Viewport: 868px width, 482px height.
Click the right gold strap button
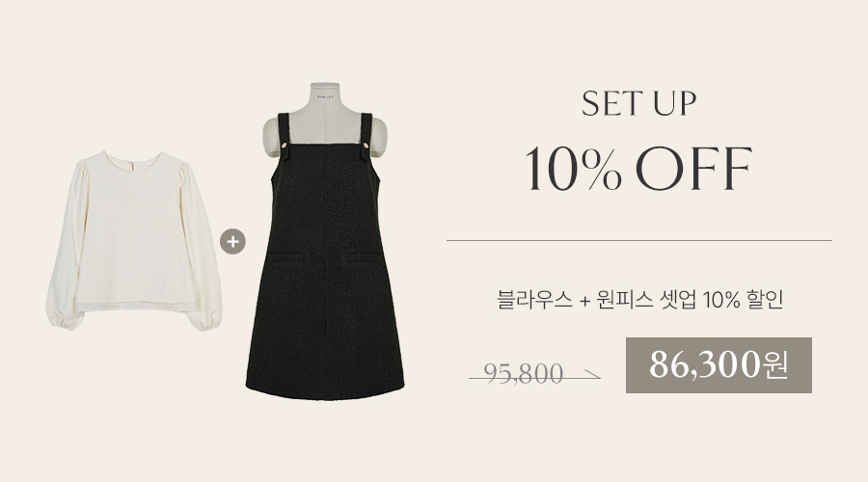pyautogui.click(x=366, y=146)
